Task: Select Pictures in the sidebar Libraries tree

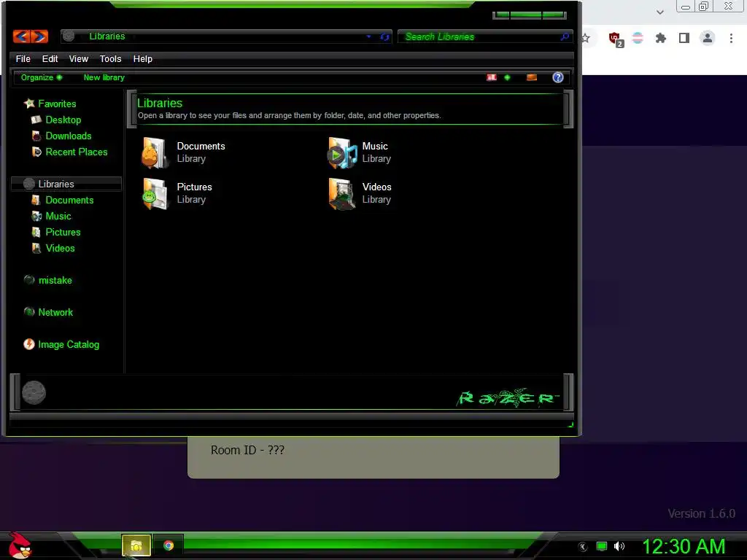Action: pyautogui.click(x=56, y=233)
